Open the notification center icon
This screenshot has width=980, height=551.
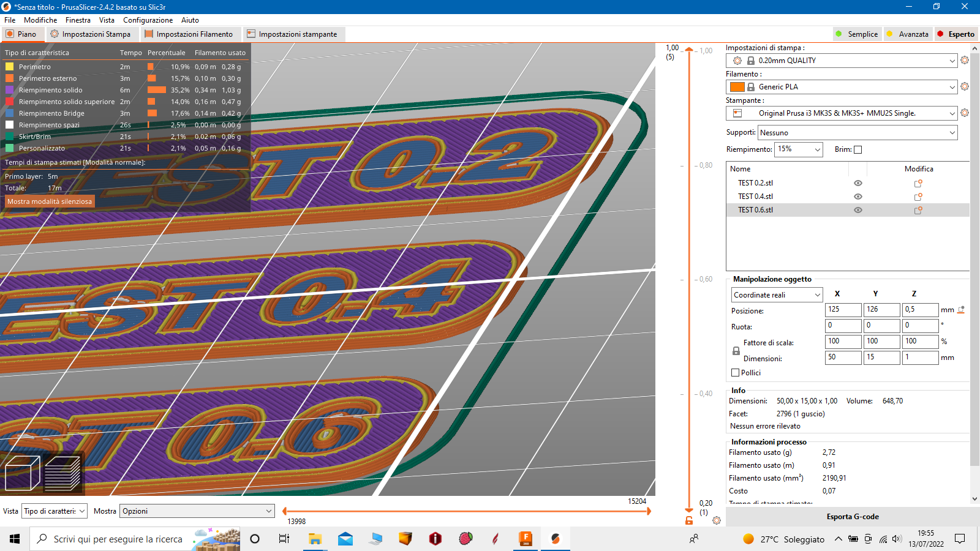[960, 539]
